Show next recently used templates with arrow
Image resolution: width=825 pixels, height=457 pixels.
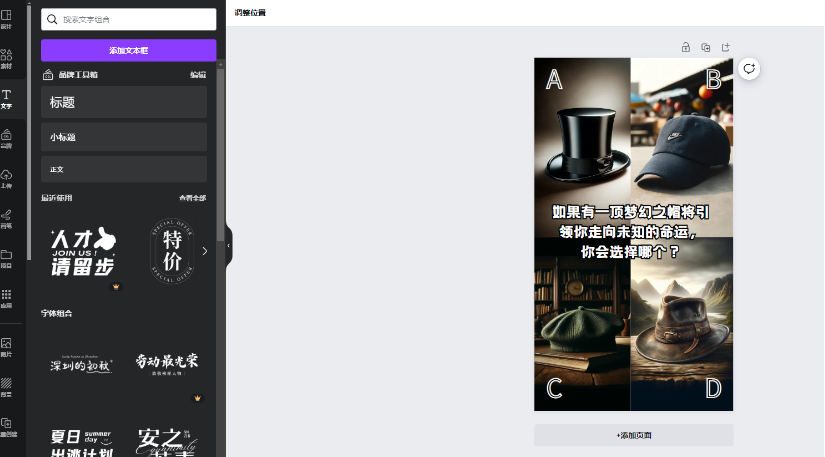205,251
